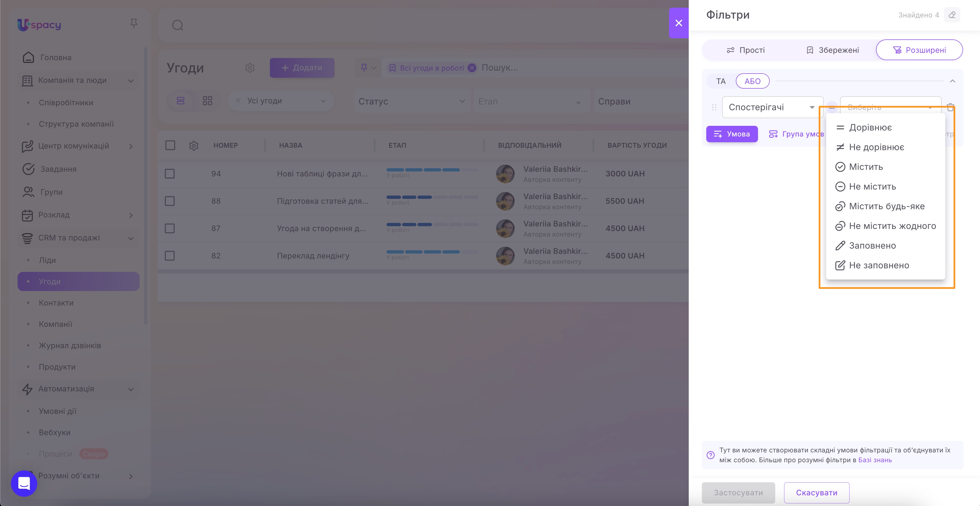The image size is (980, 506).
Task: Click the pin icon beside Uspacy logo
Action: coord(134,24)
